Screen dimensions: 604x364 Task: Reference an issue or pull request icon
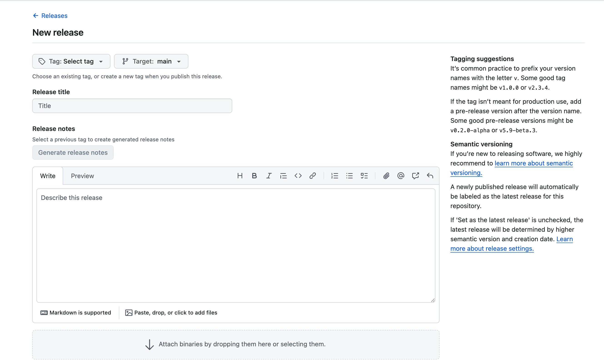pos(415,176)
